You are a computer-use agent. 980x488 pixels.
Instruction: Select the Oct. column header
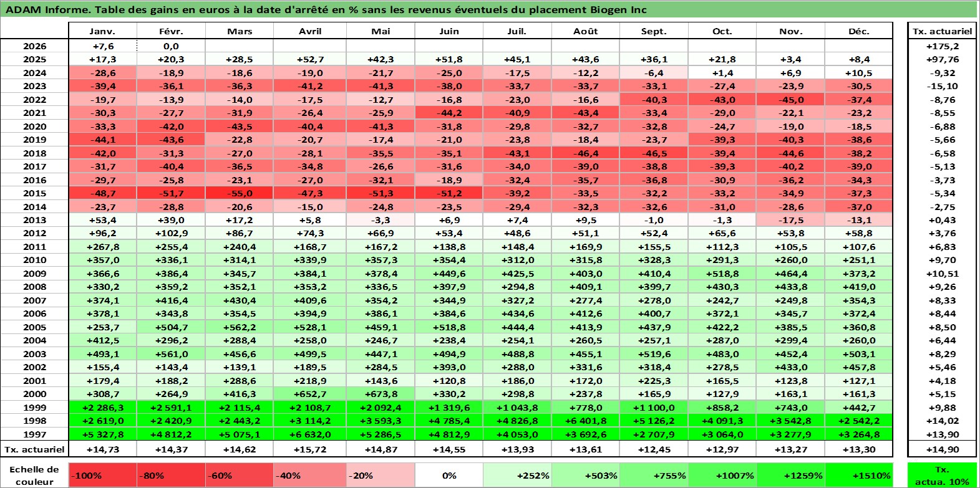(x=722, y=31)
